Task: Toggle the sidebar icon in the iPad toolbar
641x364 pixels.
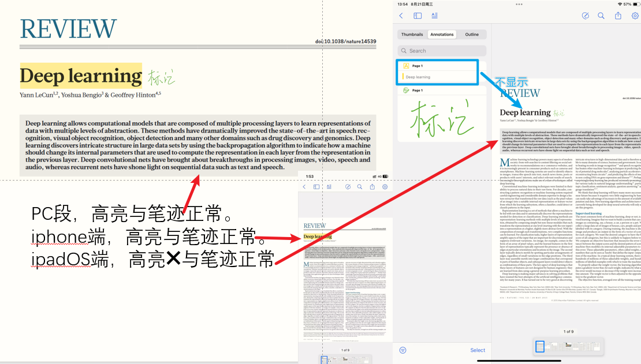Action: 418,16
